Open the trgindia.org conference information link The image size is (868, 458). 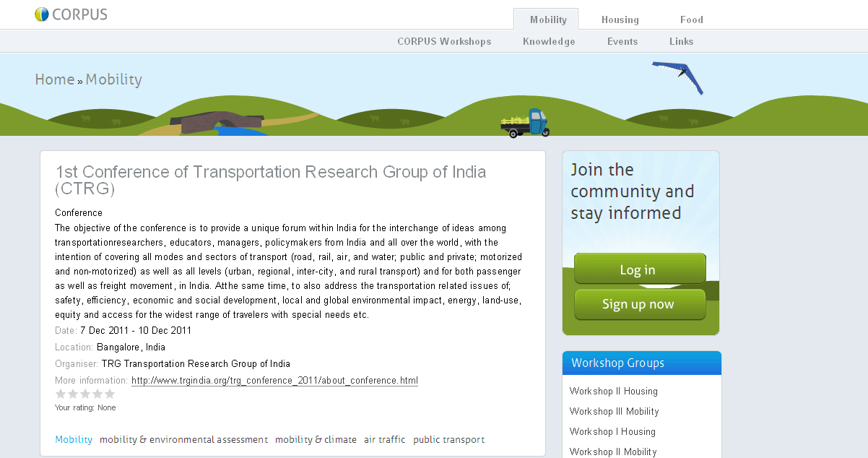click(274, 381)
